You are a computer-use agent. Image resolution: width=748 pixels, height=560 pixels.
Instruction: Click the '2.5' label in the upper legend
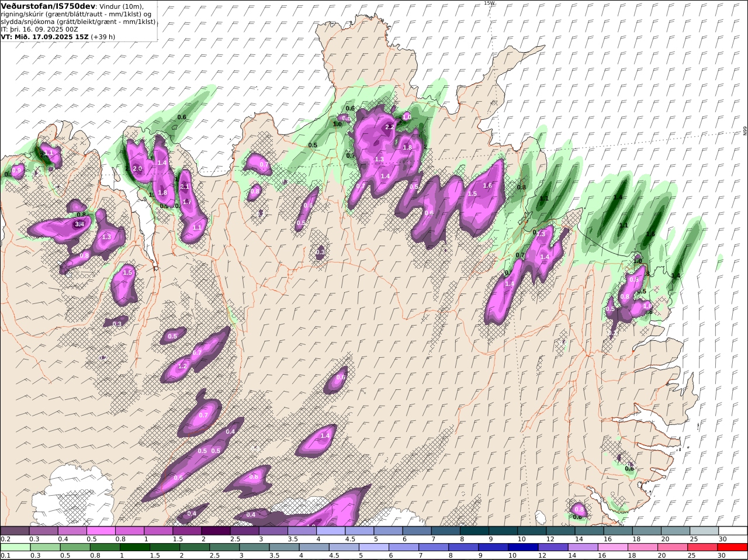click(x=236, y=539)
